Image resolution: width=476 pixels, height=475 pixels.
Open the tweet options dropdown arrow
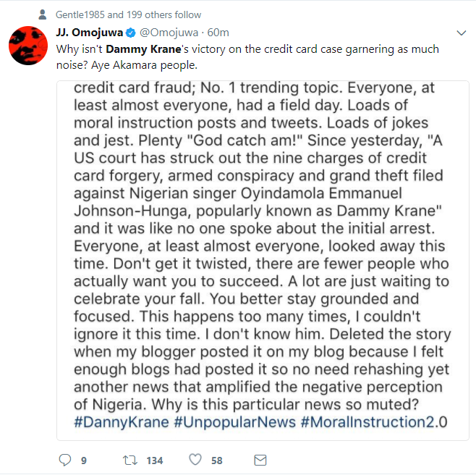pos(462,33)
